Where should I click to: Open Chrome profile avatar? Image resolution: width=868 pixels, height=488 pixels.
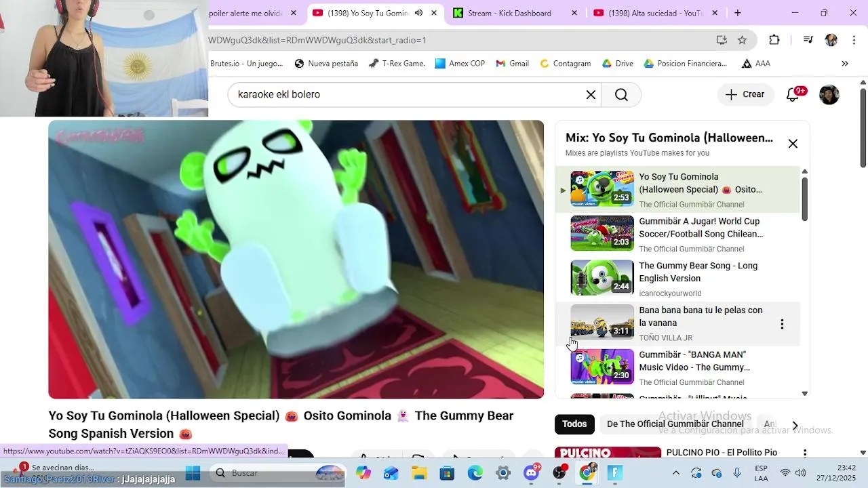pos(831,40)
